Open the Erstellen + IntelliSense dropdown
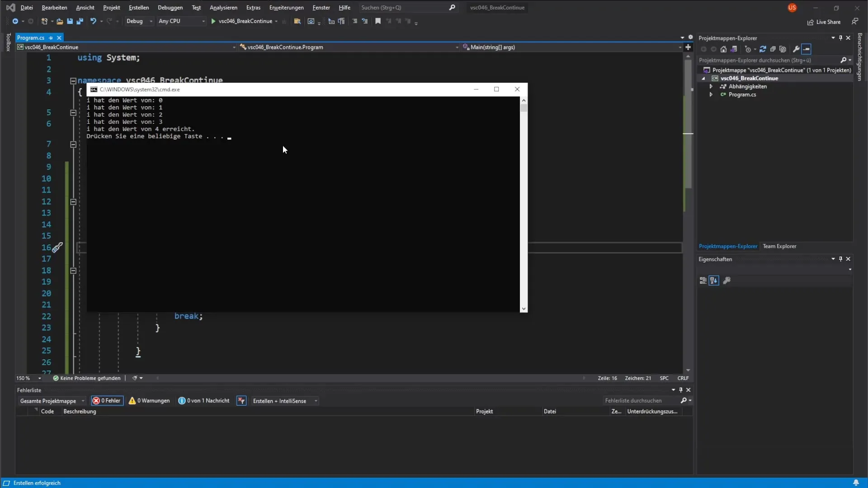 285,401
